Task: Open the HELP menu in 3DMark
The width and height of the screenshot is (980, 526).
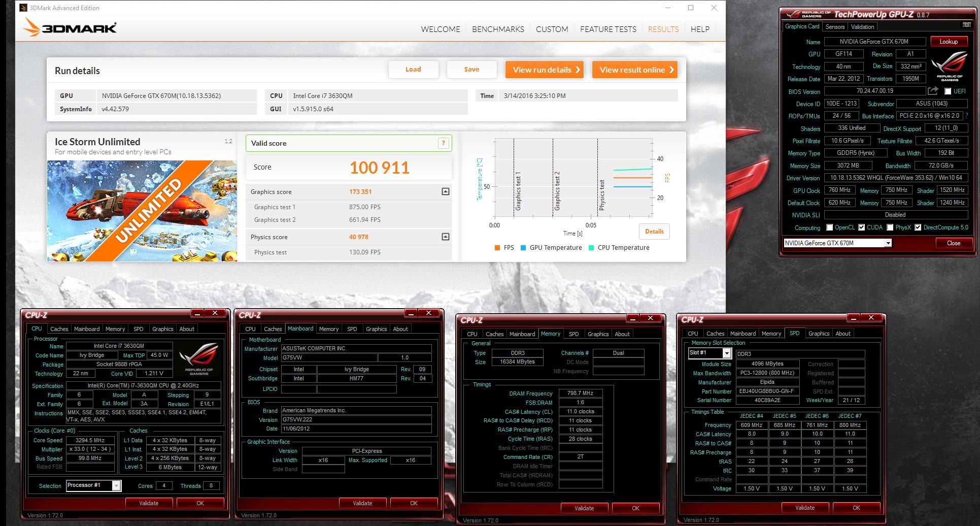Action: click(x=700, y=29)
